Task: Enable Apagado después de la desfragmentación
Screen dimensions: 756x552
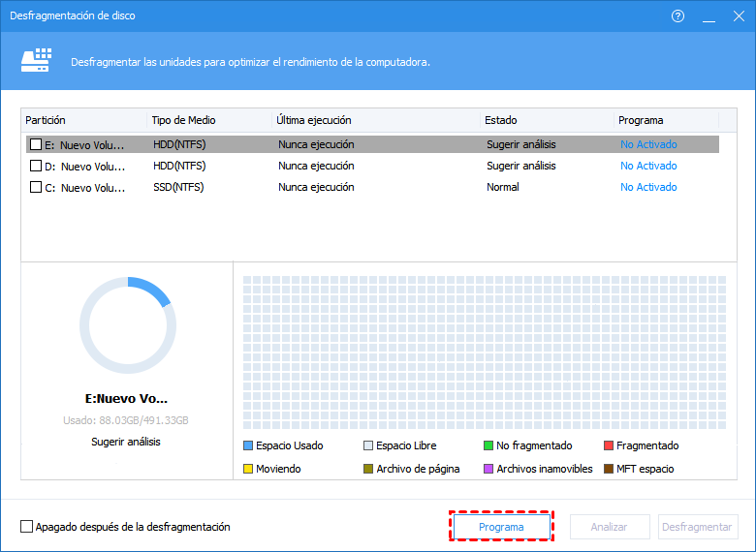Action: (26, 527)
